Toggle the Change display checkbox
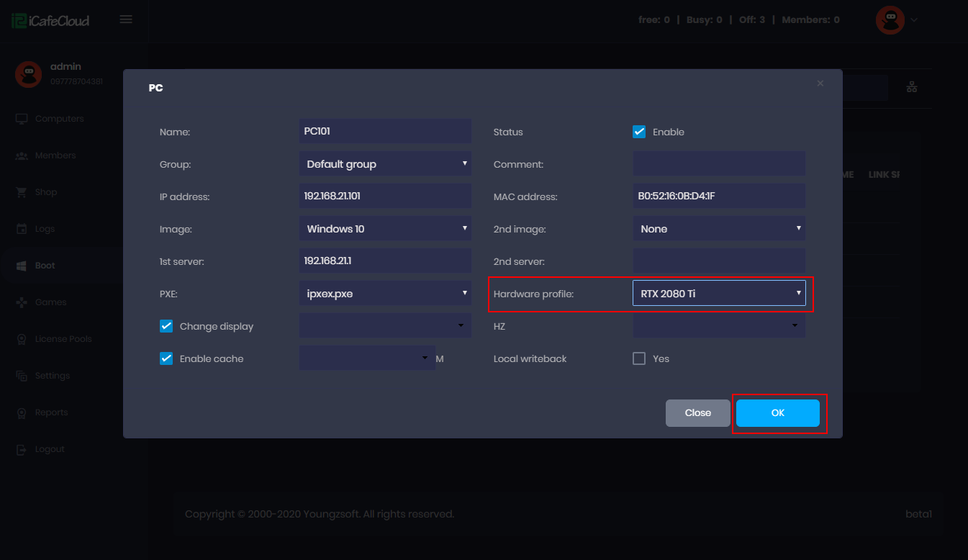The height and width of the screenshot is (560, 968). point(166,326)
